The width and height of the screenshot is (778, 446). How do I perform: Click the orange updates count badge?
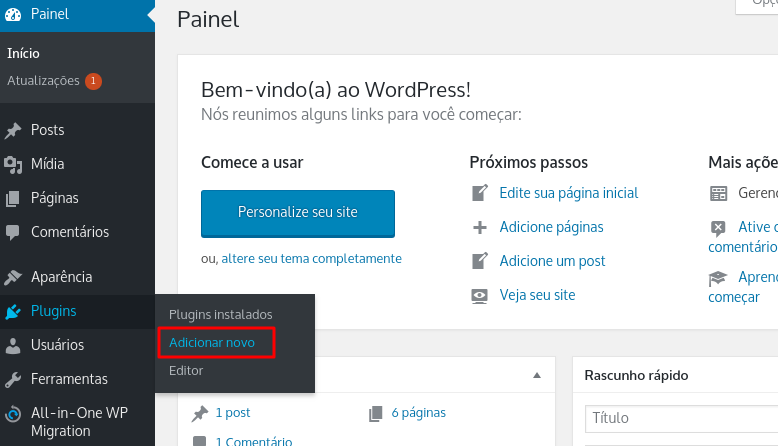coord(93,81)
